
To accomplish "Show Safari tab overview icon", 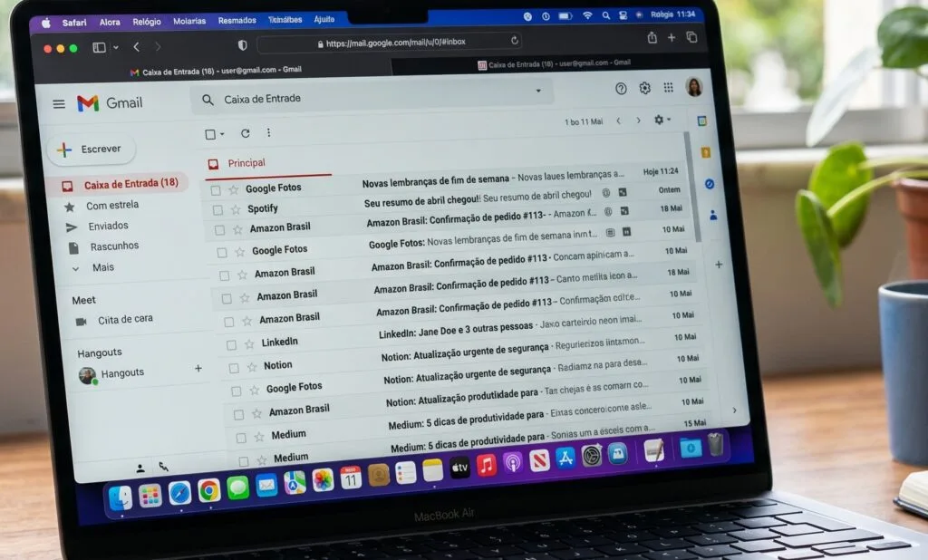I will tap(691, 37).
